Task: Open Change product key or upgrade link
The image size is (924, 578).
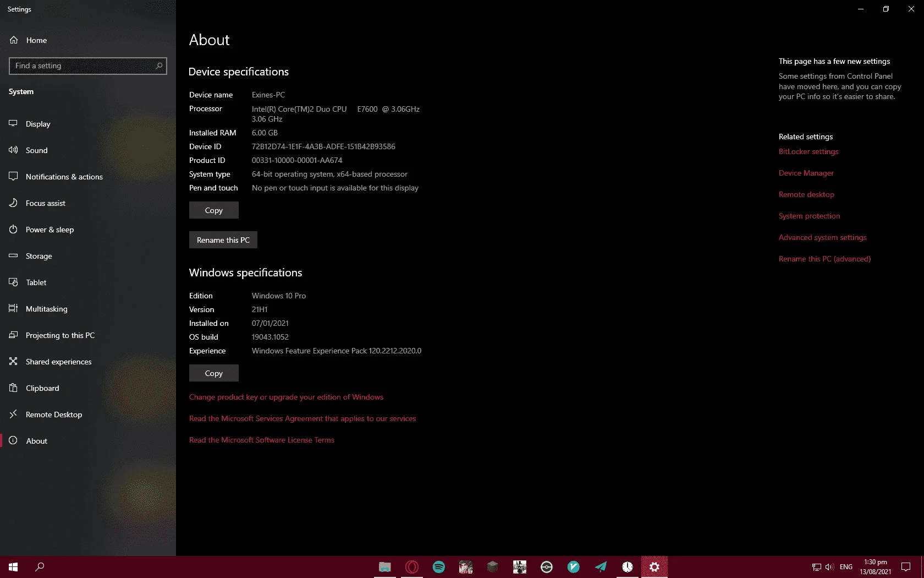Action: tap(286, 397)
